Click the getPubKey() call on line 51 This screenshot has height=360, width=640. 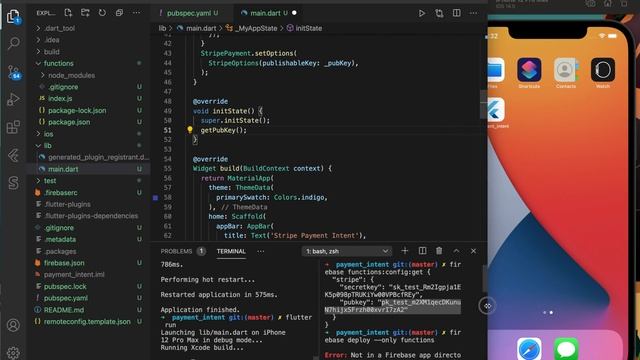coord(224,130)
